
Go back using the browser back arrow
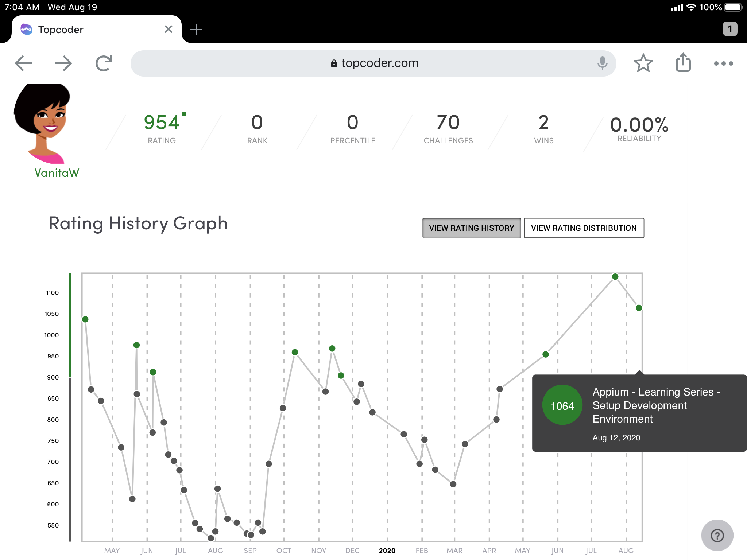point(24,63)
